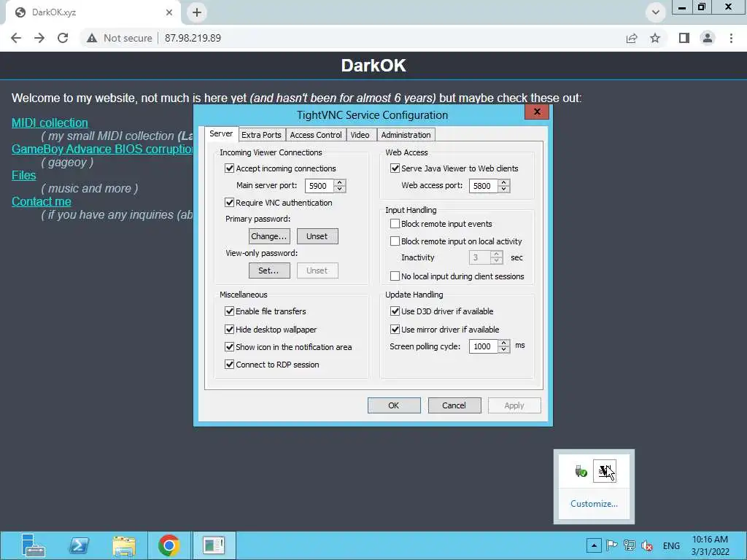The width and height of the screenshot is (747, 560).
Task: Show hidden tray icons arrow
Action: (594, 545)
